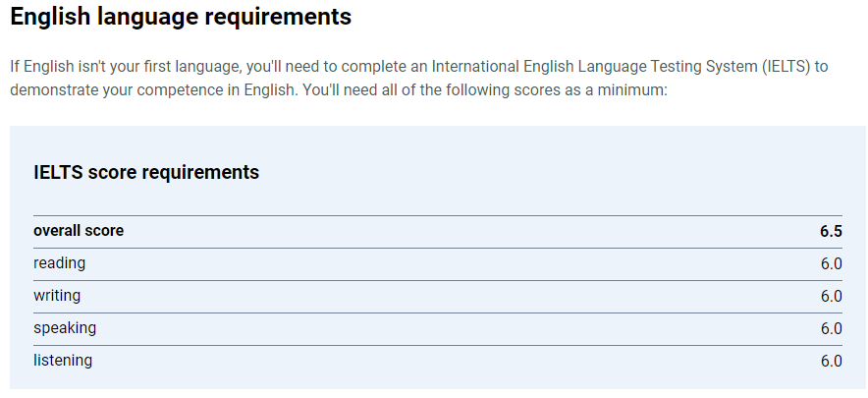Click the listening score 6.0 value
This screenshot has height=398, width=868.
point(832,362)
